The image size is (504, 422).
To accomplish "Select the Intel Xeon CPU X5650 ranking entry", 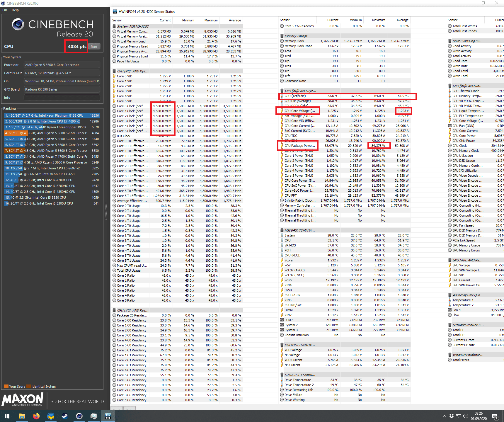I will click(52, 174).
